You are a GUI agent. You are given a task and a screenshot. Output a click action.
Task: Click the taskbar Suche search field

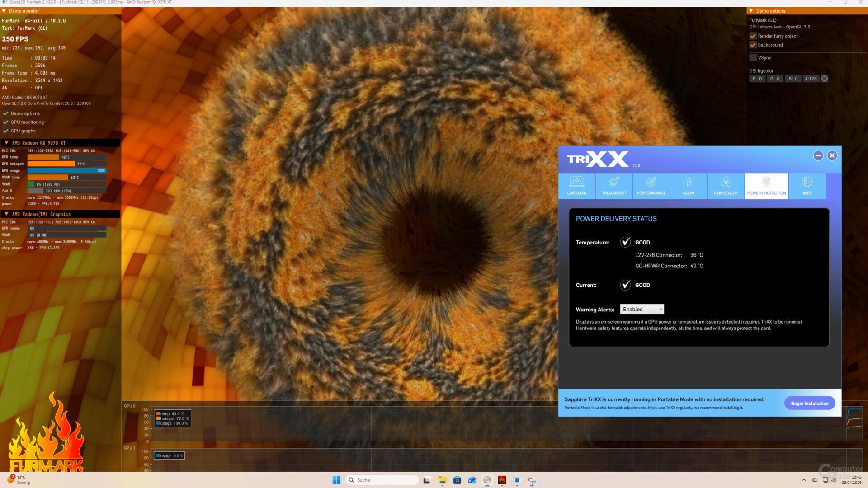(x=382, y=480)
